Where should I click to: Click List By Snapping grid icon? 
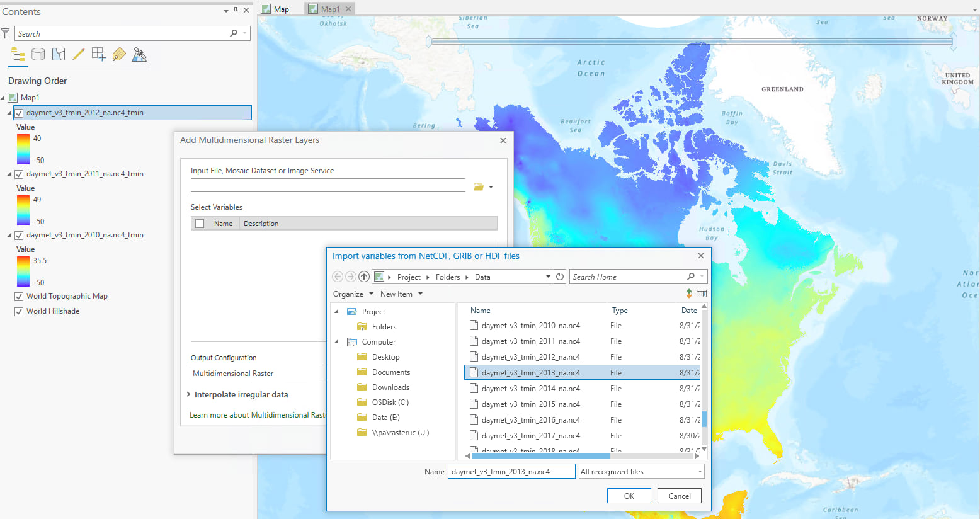(x=99, y=55)
